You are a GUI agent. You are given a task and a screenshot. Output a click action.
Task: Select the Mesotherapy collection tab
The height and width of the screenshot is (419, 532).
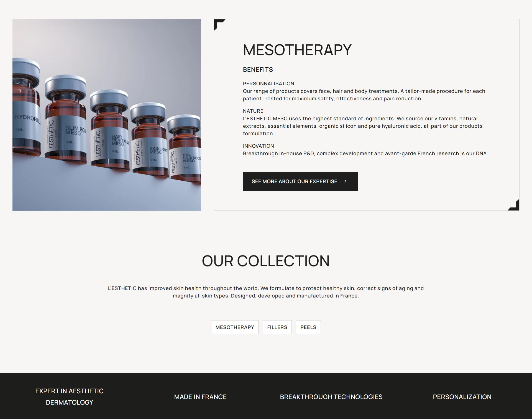coord(235,327)
